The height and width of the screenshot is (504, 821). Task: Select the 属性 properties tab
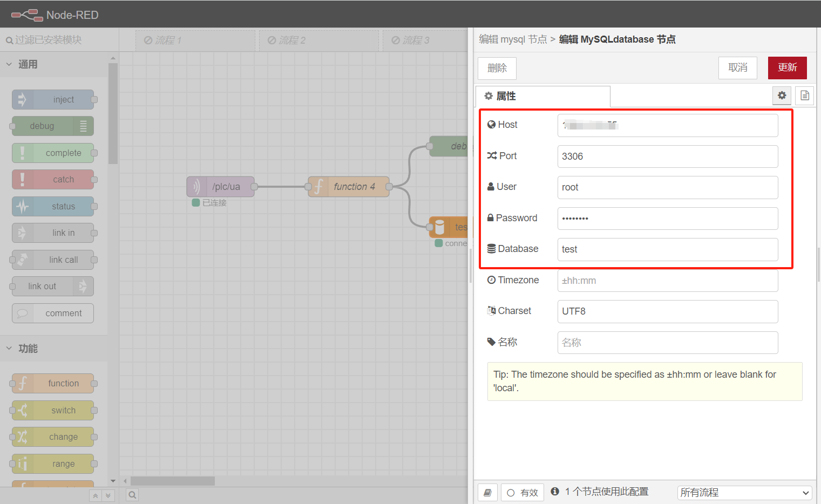point(542,96)
